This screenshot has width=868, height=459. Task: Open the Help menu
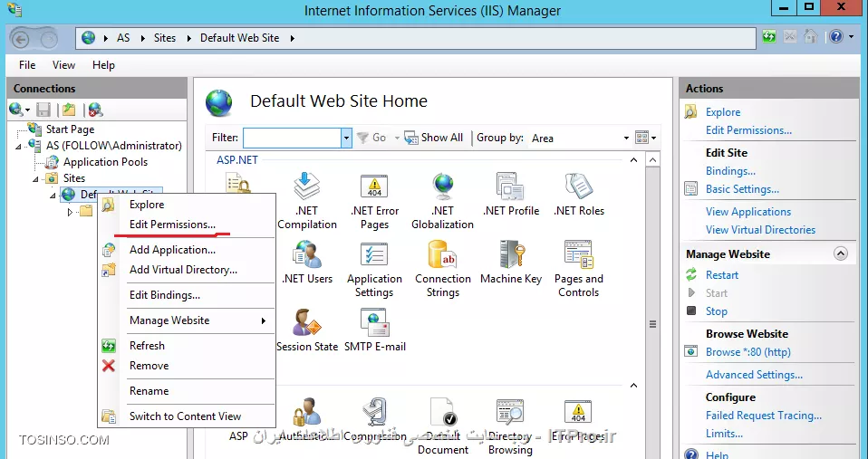103,64
